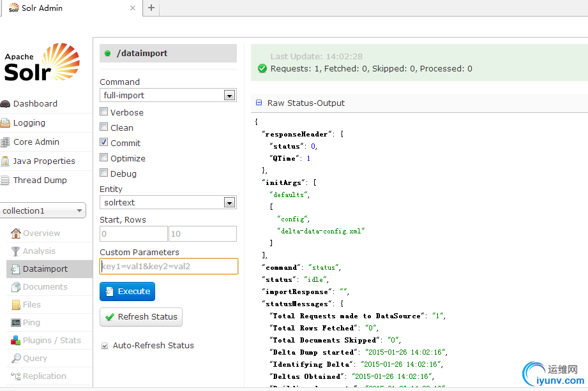Enable the Verbose checkbox
The height and width of the screenshot is (391, 588).
point(104,112)
